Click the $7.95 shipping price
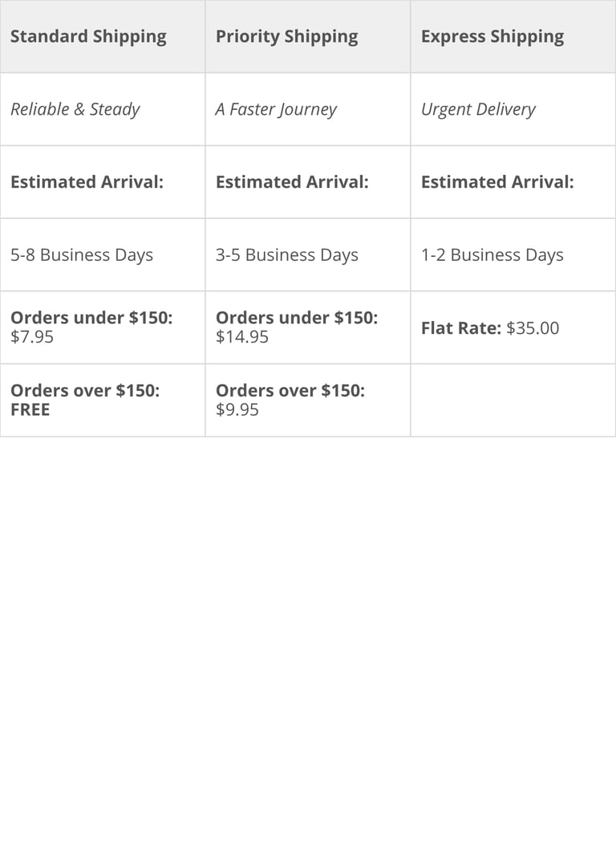 (x=32, y=337)
